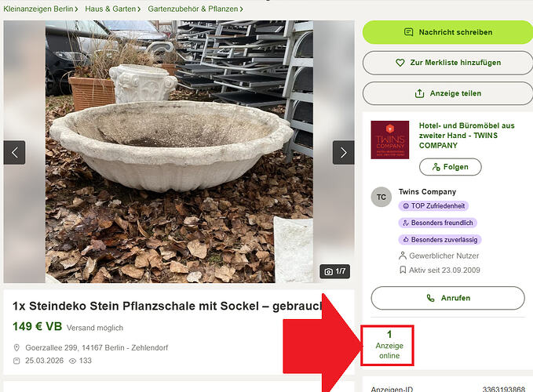This screenshot has width=533, height=392.
Task: Add listing to Merkliste
Action: [447, 63]
